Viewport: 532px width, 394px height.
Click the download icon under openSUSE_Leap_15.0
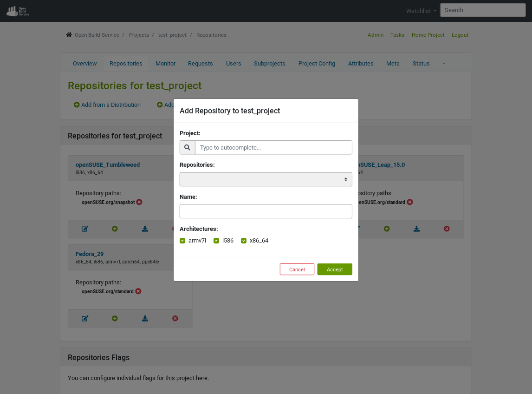[x=416, y=228]
